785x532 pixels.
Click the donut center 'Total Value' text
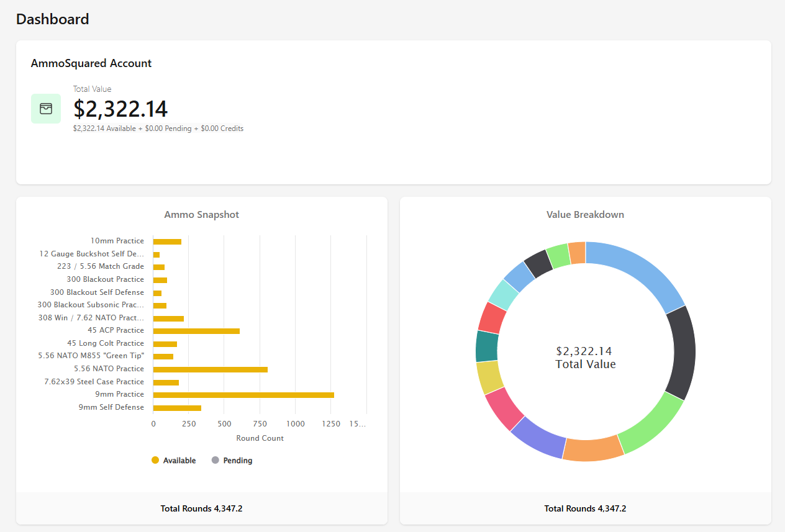coord(586,364)
